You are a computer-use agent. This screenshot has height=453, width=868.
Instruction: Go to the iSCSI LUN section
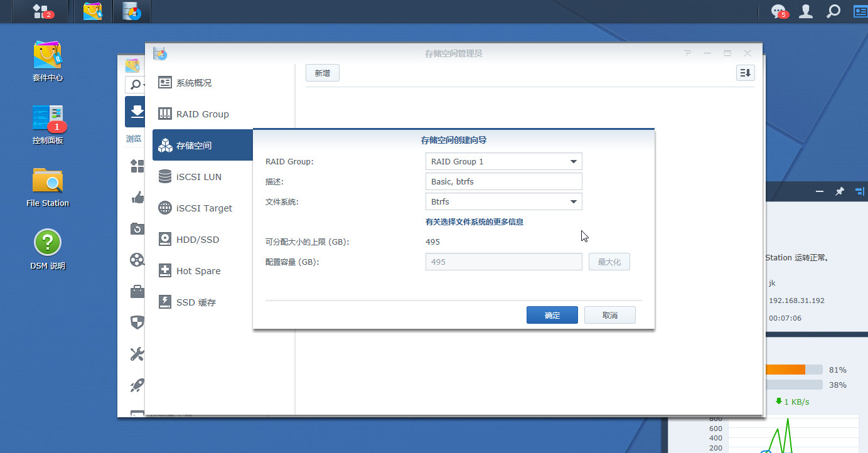[x=198, y=177]
